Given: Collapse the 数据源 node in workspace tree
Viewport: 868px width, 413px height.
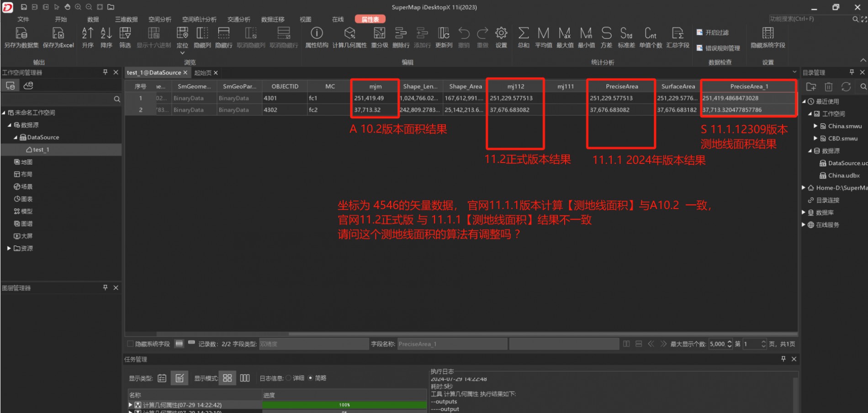Looking at the screenshot, I should 10,125.
